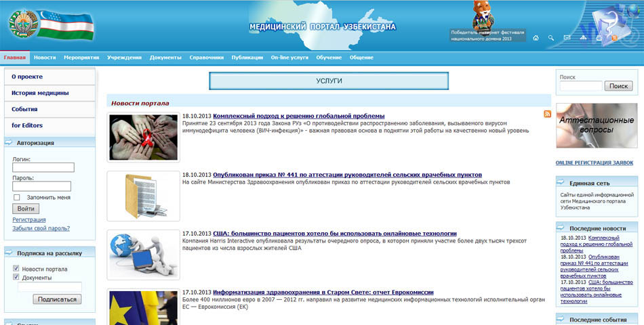644x325 pixels.
Task: Open the sitemap icon in the header
Action: click(582, 38)
